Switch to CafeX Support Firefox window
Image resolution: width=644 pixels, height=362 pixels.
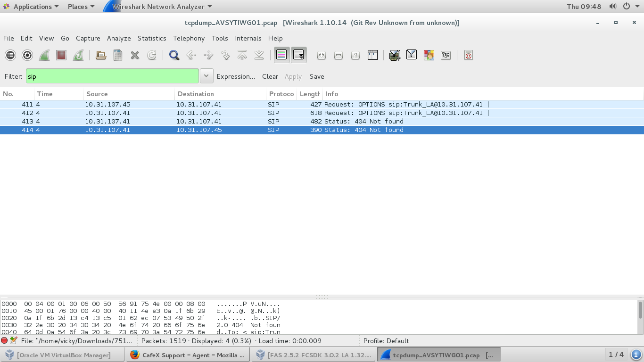click(188, 355)
